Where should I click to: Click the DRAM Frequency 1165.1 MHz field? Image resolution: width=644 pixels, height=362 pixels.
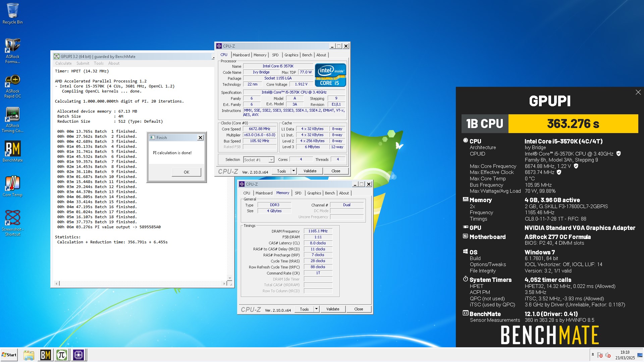click(318, 231)
